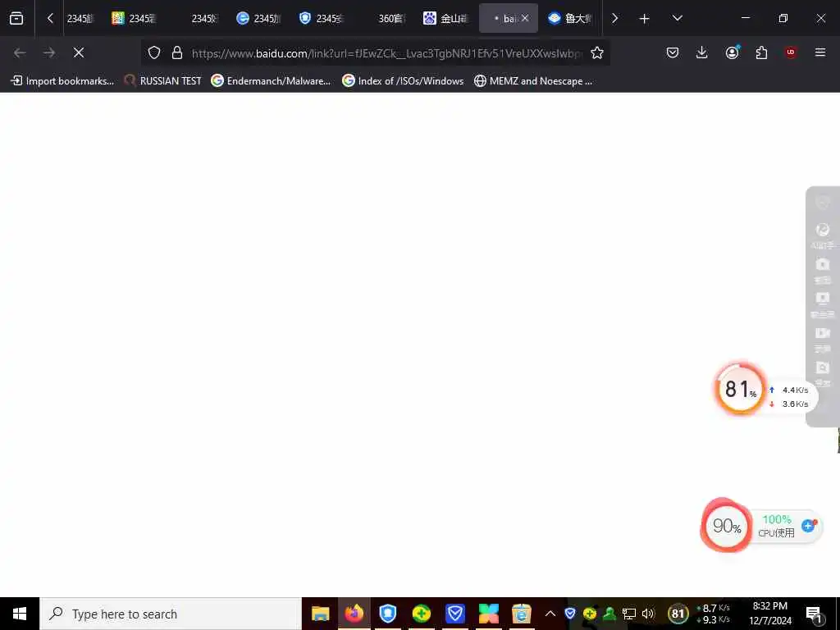The width and height of the screenshot is (840, 630).
Task: Open network status tray icon
Action: point(629,614)
